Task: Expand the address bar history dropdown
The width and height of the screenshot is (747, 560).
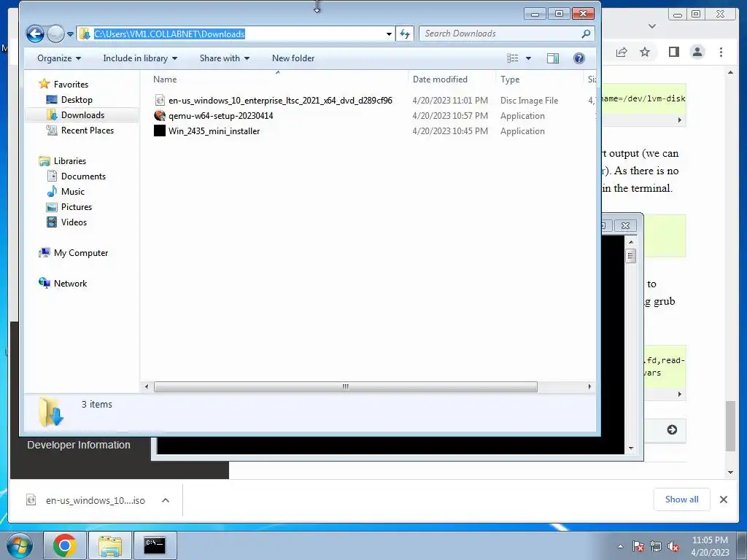Action: click(x=389, y=34)
